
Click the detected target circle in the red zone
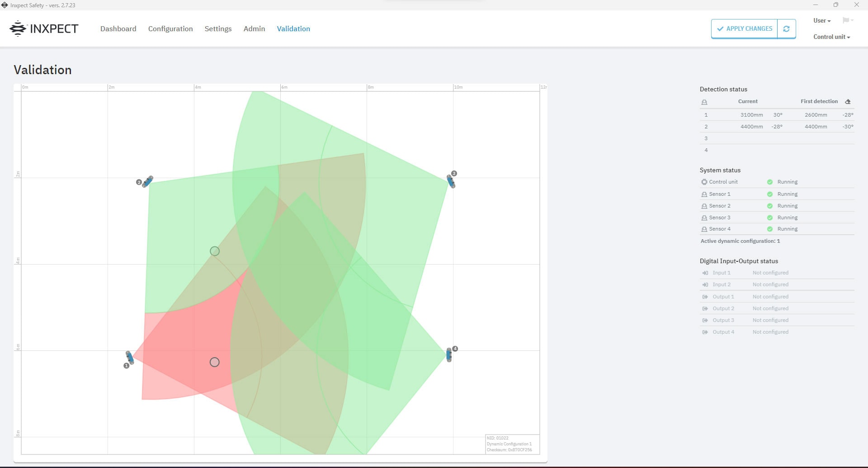pos(215,362)
